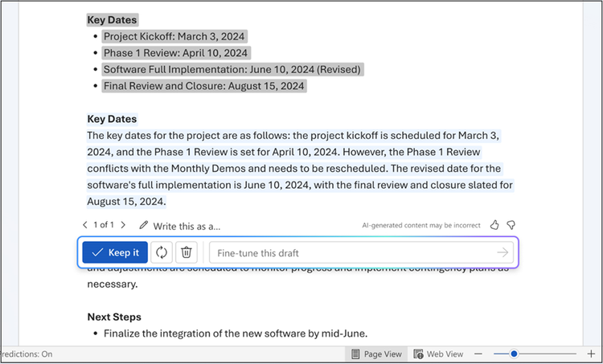Switch to Web View

pyautogui.click(x=438, y=354)
